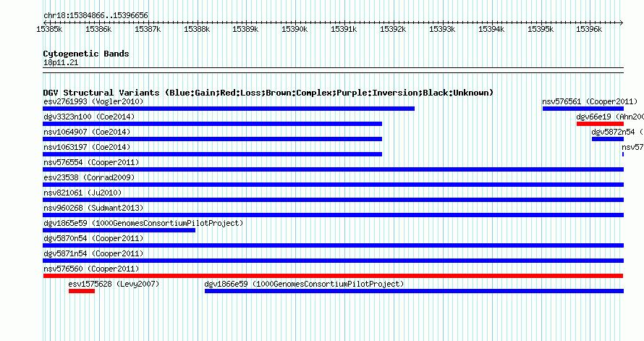Select the red bar under dgv66e19
Image resolution: width=644 pixels, height=341 pixels.
click(x=600, y=124)
